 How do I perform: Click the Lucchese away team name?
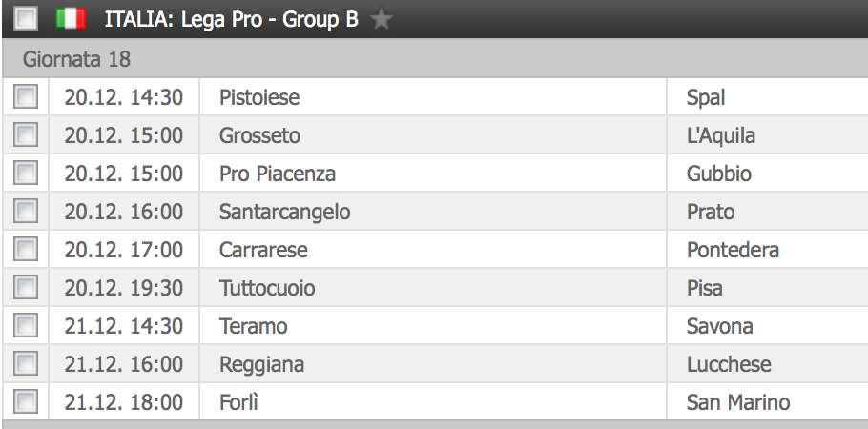(729, 364)
